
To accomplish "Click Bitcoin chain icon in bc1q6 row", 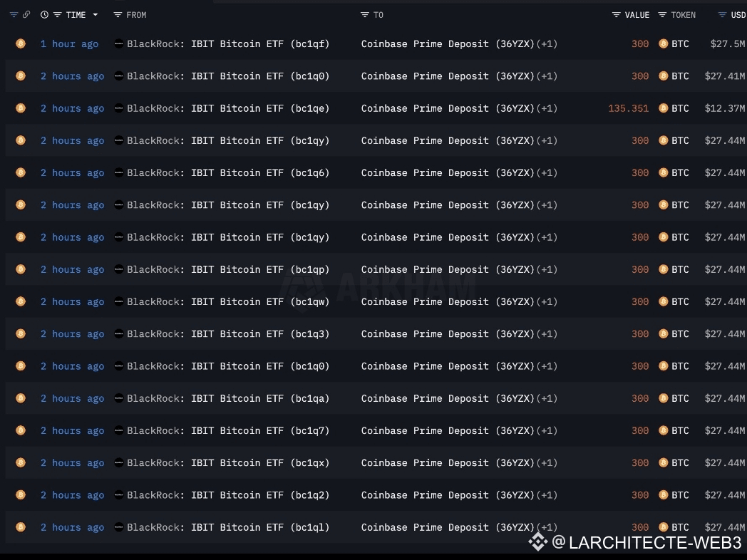I will pos(21,172).
